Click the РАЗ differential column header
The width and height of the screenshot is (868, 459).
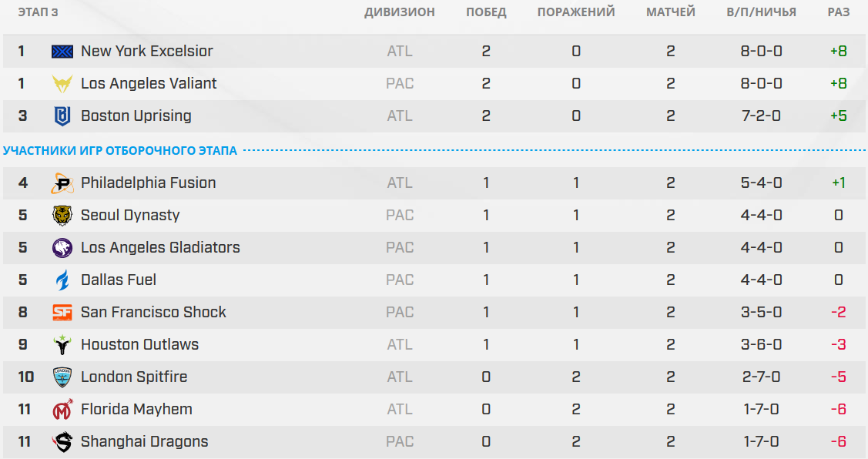[839, 12]
